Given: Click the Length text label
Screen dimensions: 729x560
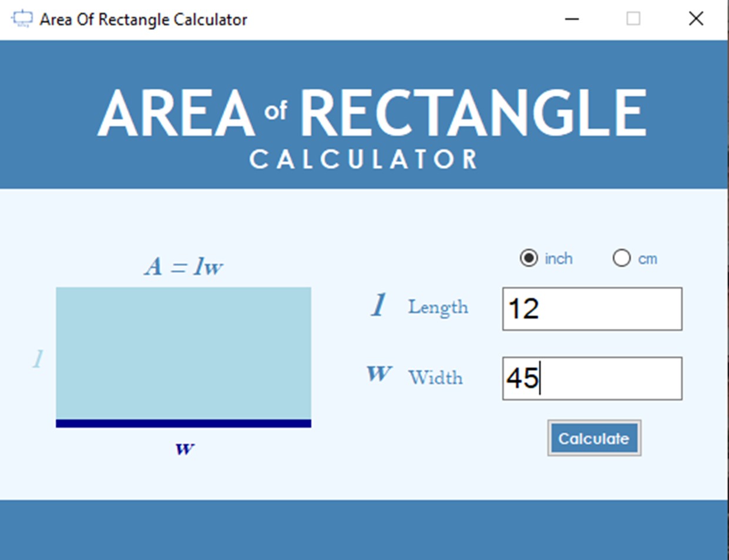Looking at the screenshot, I should pos(438,307).
